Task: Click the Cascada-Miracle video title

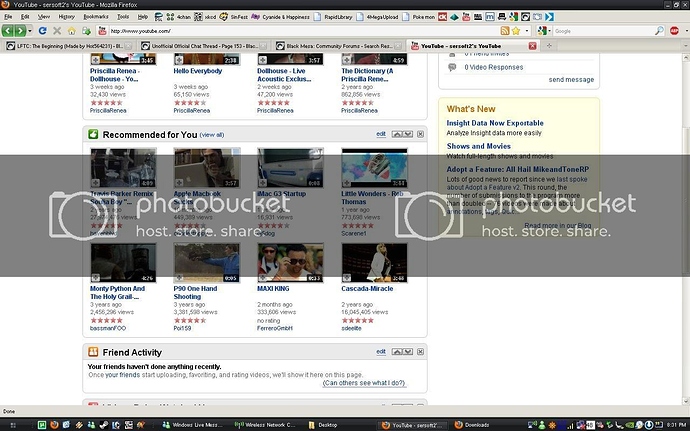Action: (367, 289)
